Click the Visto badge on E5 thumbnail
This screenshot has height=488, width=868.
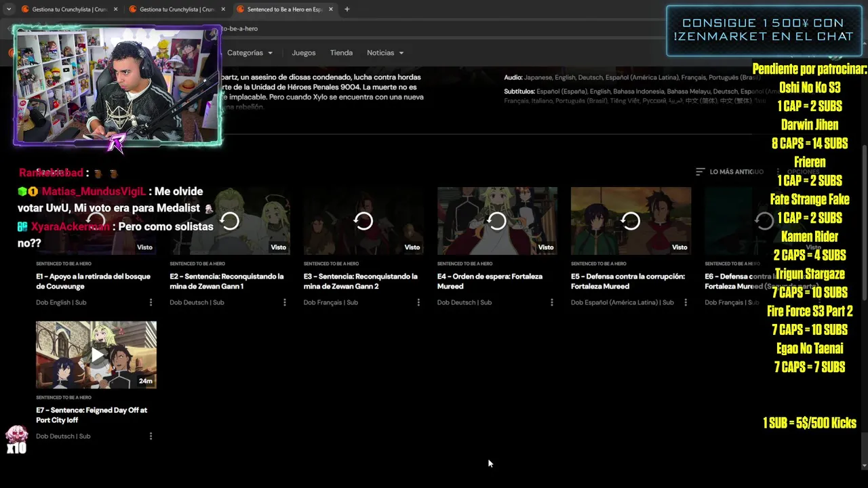click(x=679, y=247)
